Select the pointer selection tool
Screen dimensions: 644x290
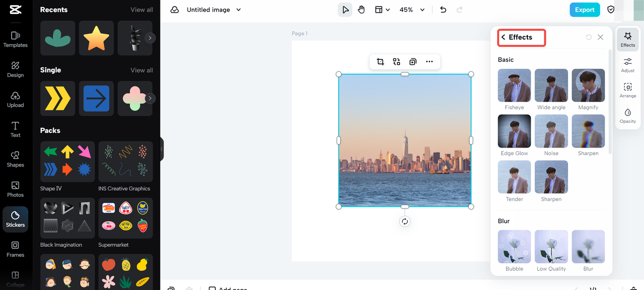coord(345,10)
